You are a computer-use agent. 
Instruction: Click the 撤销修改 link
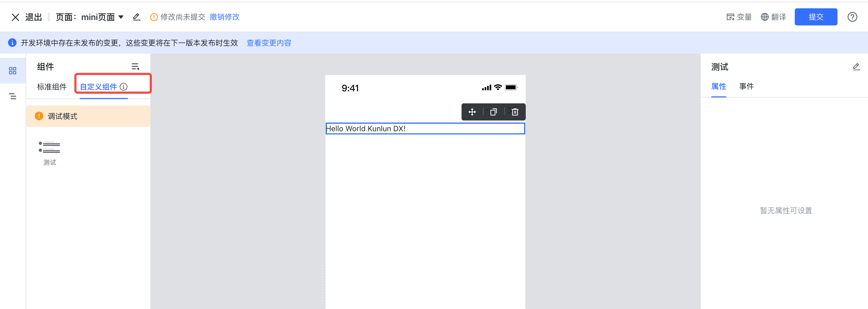pos(224,17)
